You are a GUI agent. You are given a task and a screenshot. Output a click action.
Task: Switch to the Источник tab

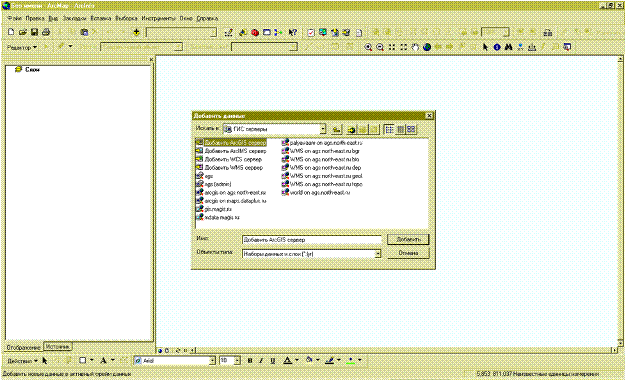click(x=57, y=347)
